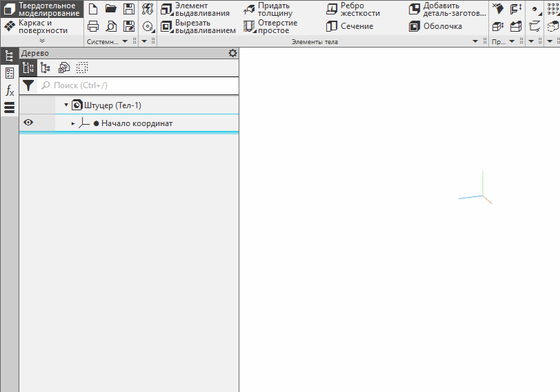The height and width of the screenshot is (392, 560).
Task: Open Variables panel fx sidebar icon
Action: 10,90
